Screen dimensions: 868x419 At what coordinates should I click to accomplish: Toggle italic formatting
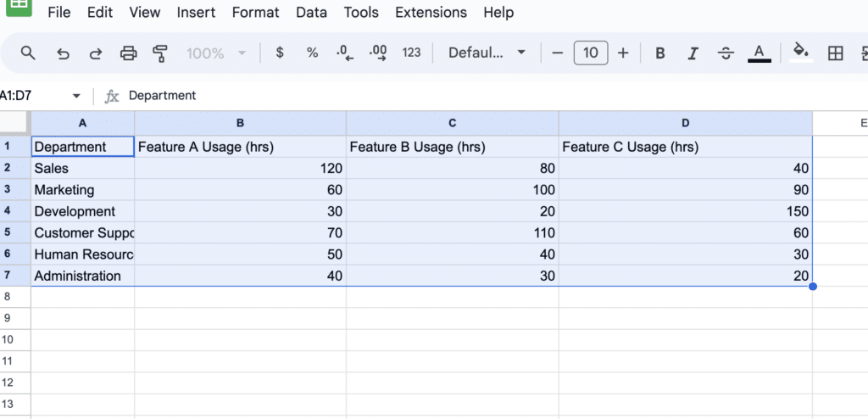click(x=693, y=53)
